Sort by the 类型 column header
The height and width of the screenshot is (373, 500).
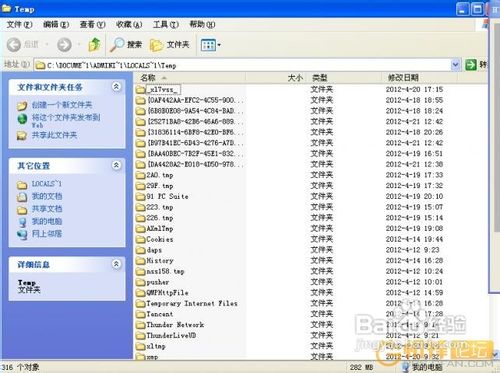point(343,78)
